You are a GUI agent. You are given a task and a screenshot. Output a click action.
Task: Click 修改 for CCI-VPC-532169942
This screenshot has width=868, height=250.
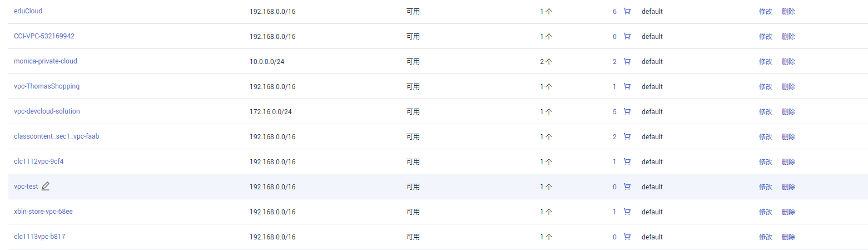pyautogui.click(x=766, y=36)
